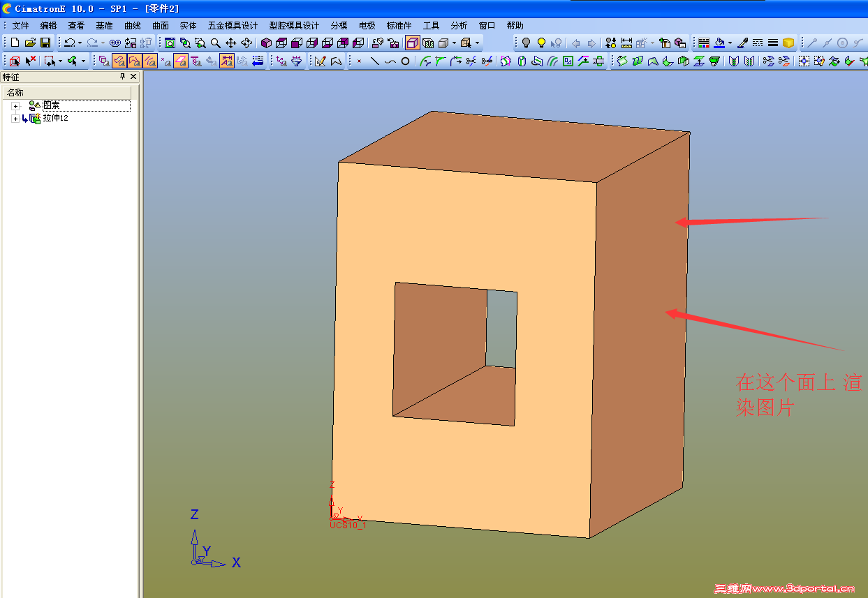Image resolution: width=868 pixels, height=598 pixels.
Task: Open the 电极 menu
Action: point(367,25)
